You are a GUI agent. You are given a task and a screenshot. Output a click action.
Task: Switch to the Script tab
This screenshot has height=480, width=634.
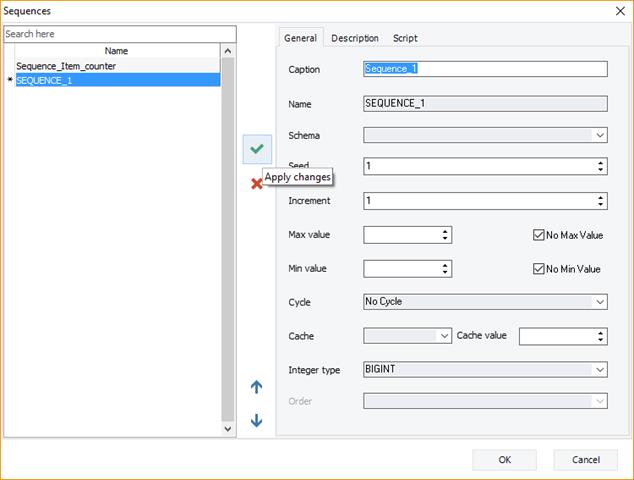[405, 38]
